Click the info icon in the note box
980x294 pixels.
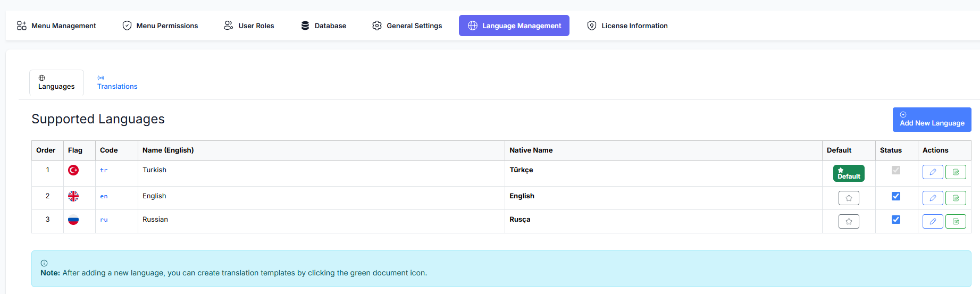click(x=44, y=263)
